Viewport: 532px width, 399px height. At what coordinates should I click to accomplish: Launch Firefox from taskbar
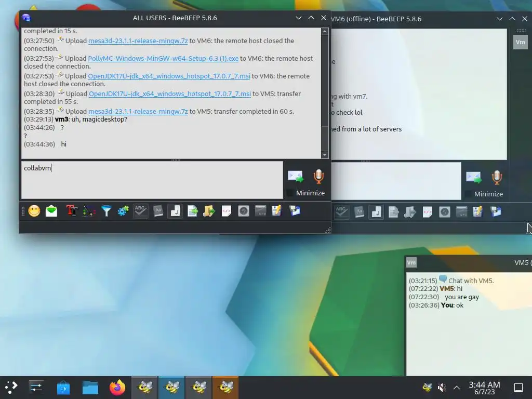(x=117, y=387)
